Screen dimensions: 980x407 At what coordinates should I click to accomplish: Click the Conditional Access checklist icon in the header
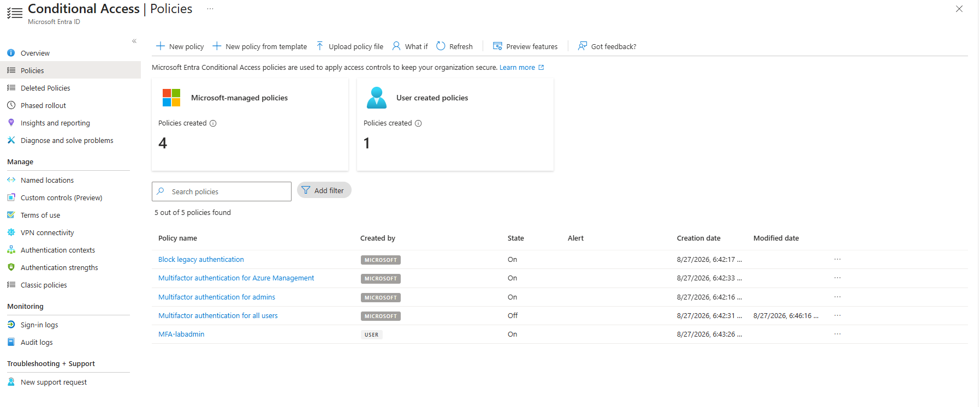[x=15, y=13]
